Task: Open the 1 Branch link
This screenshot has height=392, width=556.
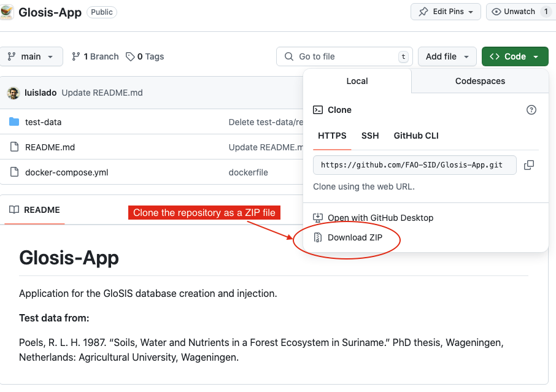Action: (95, 56)
